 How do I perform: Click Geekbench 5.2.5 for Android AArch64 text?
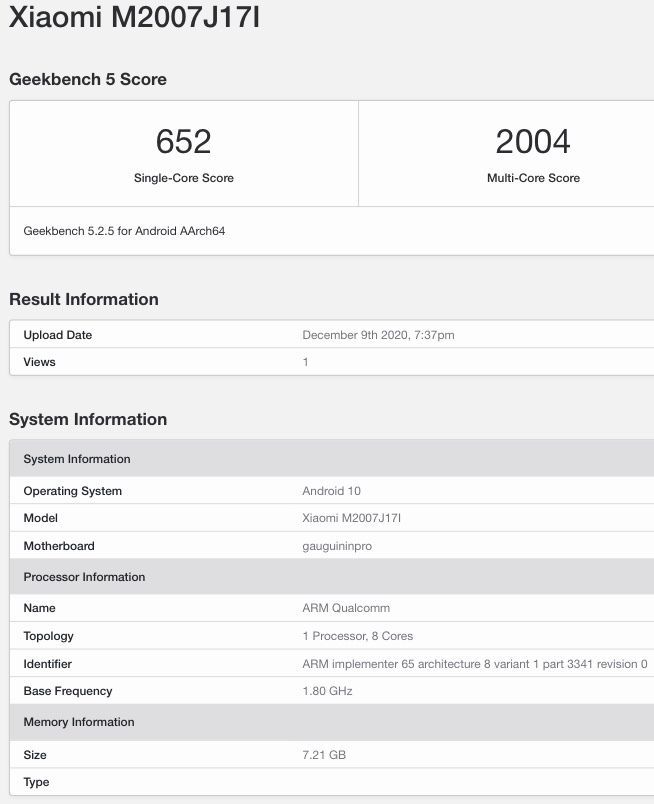click(x=124, y=231)
